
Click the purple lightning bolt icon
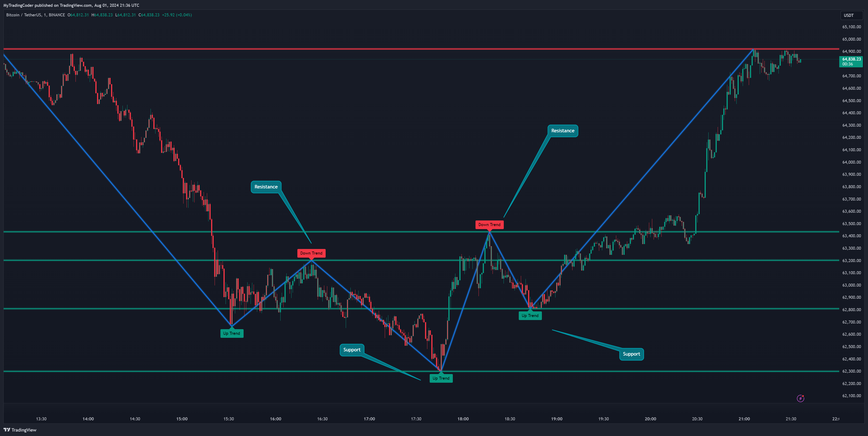tap(800, 399)
